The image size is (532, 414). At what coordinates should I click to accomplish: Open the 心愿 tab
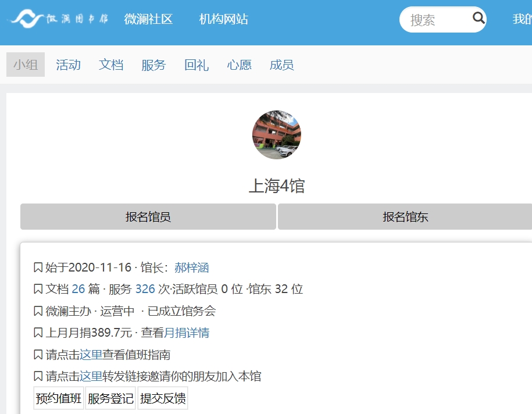pos(239,65)
